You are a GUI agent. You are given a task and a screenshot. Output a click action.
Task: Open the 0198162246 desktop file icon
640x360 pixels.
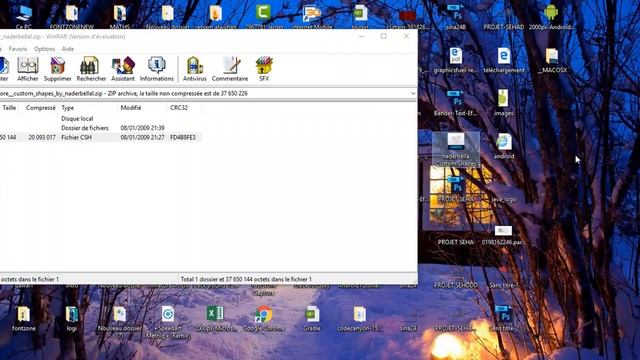(x=504, y=235)
